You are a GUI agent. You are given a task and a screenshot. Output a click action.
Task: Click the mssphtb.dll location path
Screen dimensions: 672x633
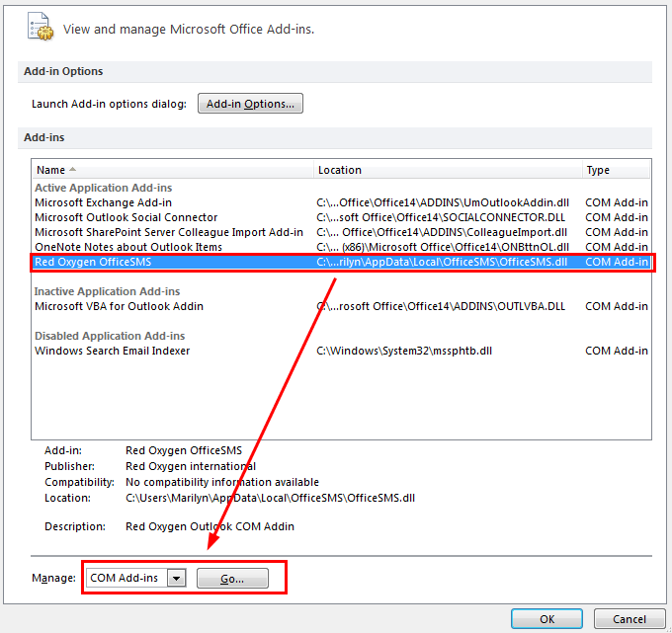click(x=404, y=351)
